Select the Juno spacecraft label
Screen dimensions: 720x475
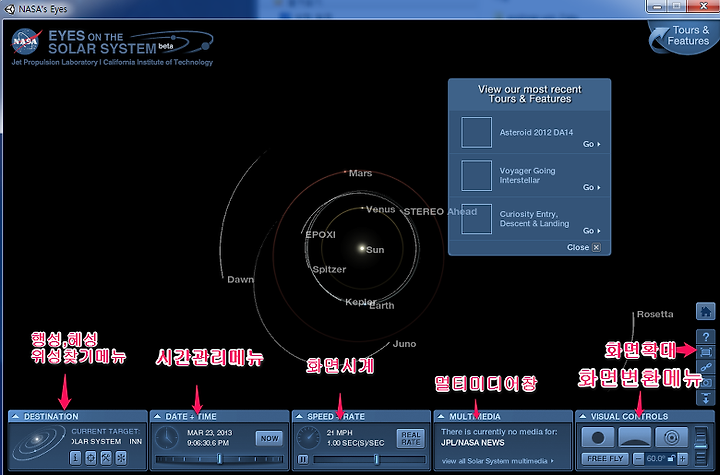[x=404, y=344]
